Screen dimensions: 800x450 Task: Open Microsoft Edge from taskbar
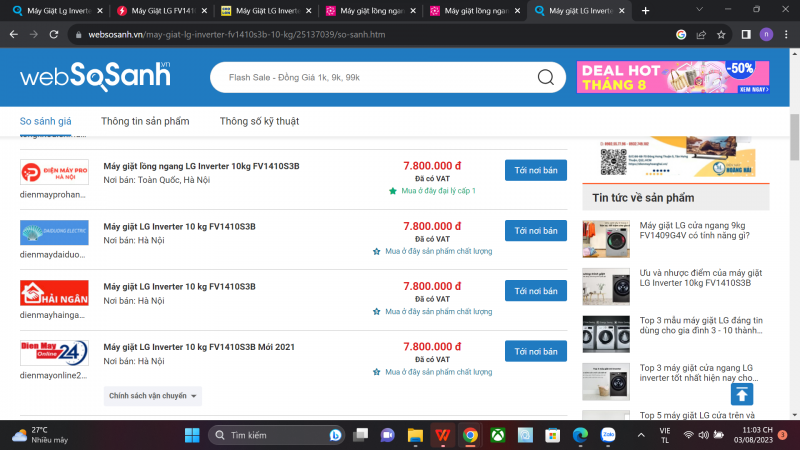pyautogui.click(x=580, y=435)
